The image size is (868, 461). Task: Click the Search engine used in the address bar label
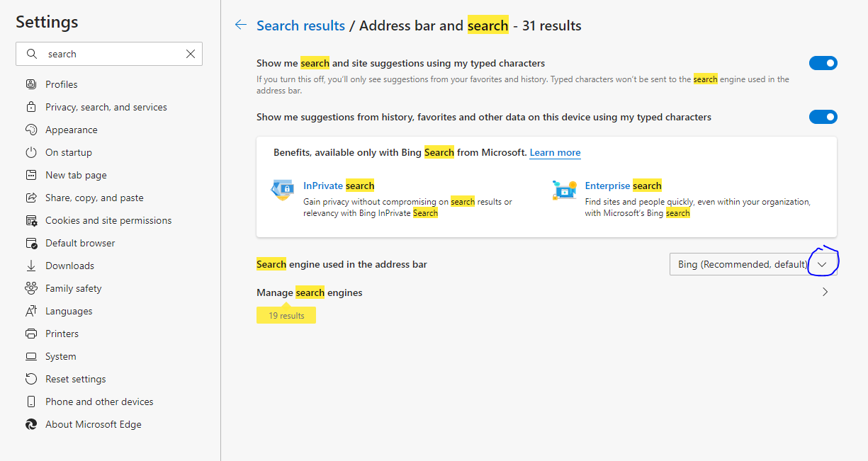[x=342, y=264]
